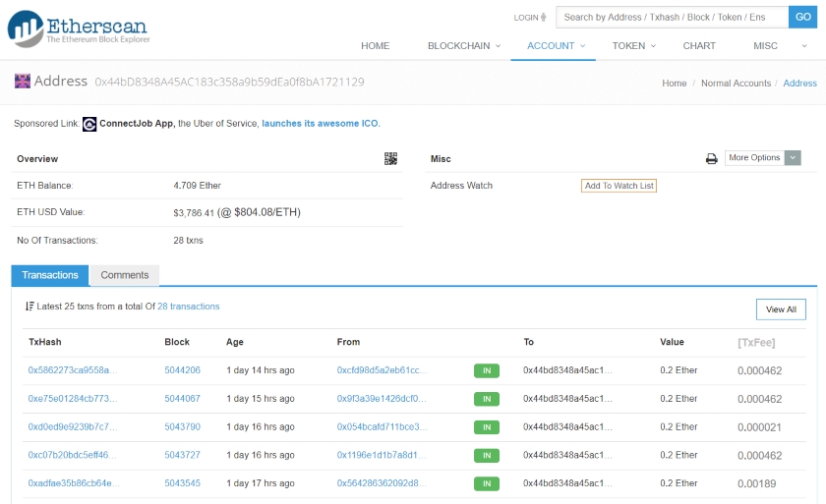
Task: Click Add To Watch List button
Action: pos(619,186)
